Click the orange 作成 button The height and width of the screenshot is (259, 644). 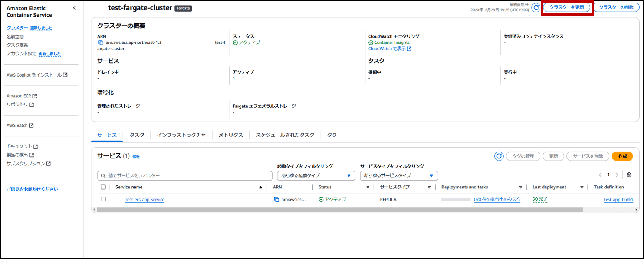click(x=622, y=156)
